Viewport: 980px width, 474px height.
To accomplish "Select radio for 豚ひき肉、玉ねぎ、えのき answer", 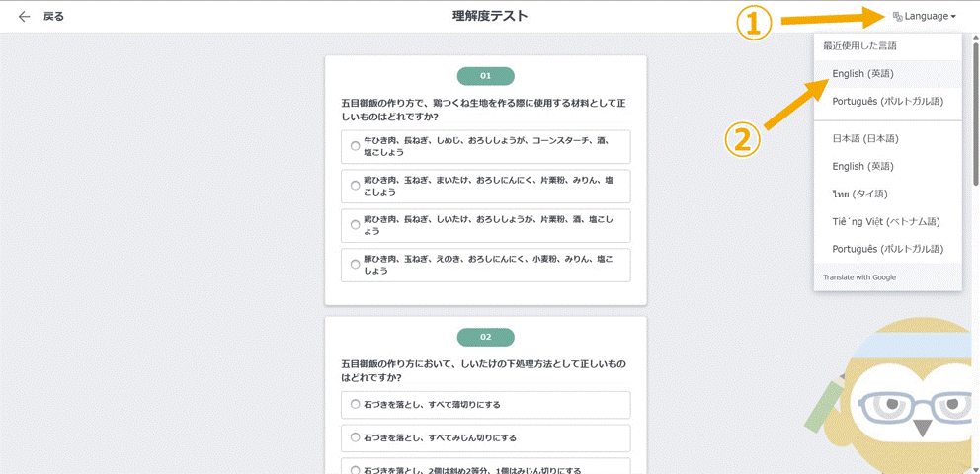I will [x=355, y=265].
